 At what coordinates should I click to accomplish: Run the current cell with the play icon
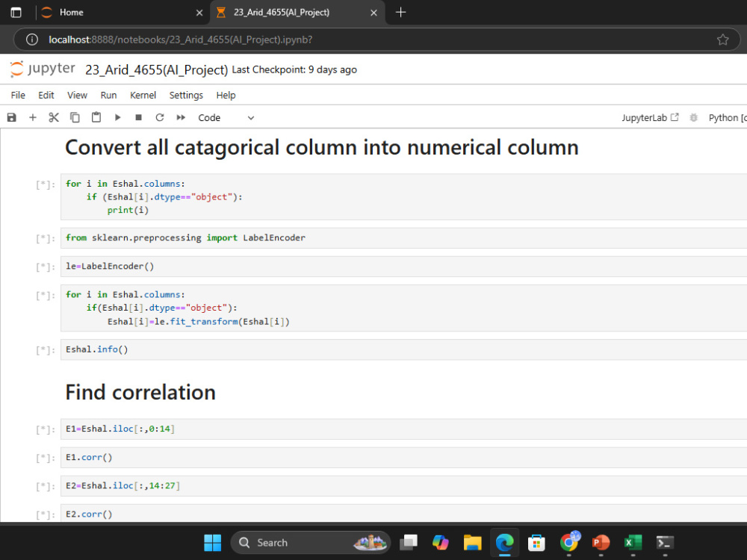click(117, 117)
